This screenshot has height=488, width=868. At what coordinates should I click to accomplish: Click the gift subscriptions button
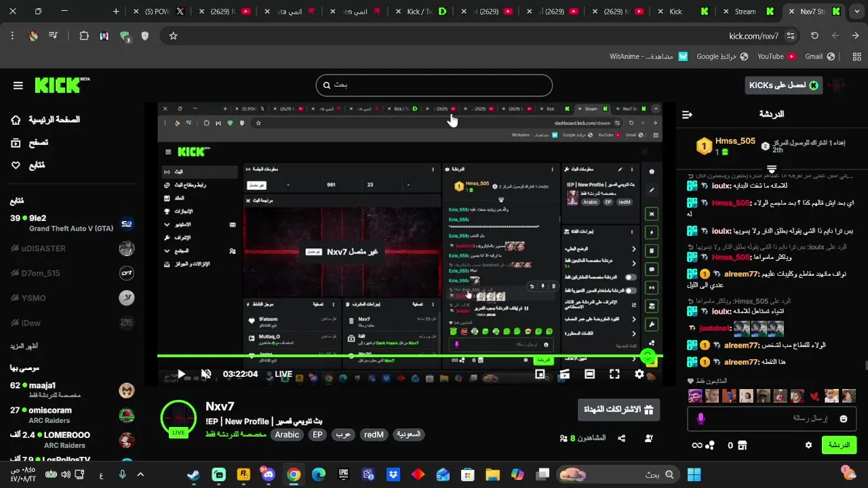(618, 409)
